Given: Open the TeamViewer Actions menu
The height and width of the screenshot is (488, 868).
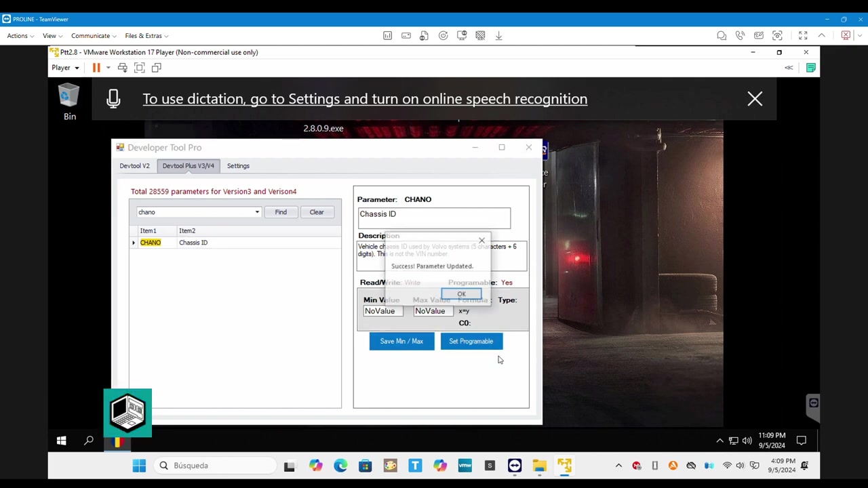Looking at the screenshot, I should pyautogui.click(x=20, y=36).
